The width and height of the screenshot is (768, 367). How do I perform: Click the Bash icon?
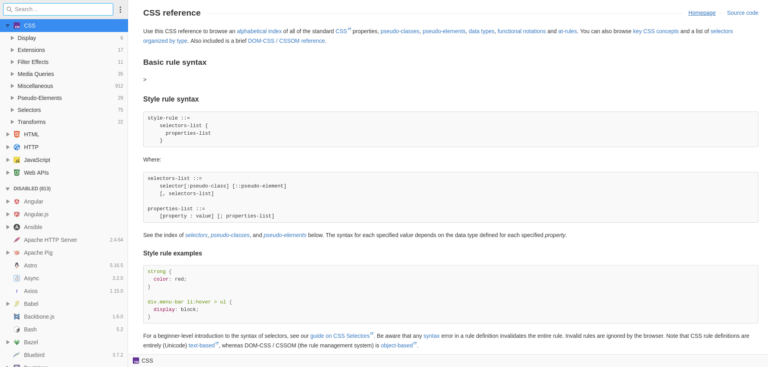point(17,329)
